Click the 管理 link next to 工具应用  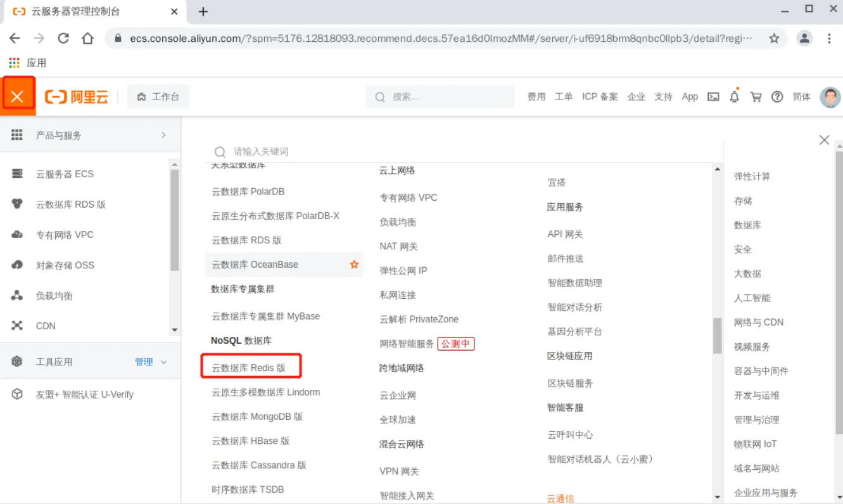click(144, 362)
